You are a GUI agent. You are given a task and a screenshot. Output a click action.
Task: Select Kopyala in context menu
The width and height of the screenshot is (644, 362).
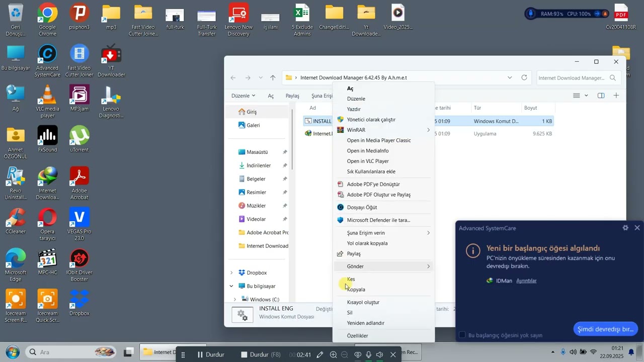click(x=384, y=290)
